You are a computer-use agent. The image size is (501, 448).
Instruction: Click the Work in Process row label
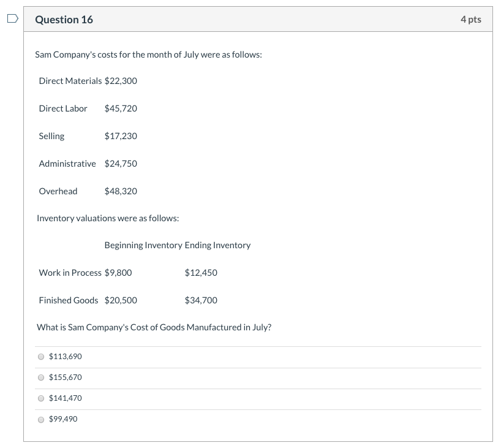click(70, 273)
